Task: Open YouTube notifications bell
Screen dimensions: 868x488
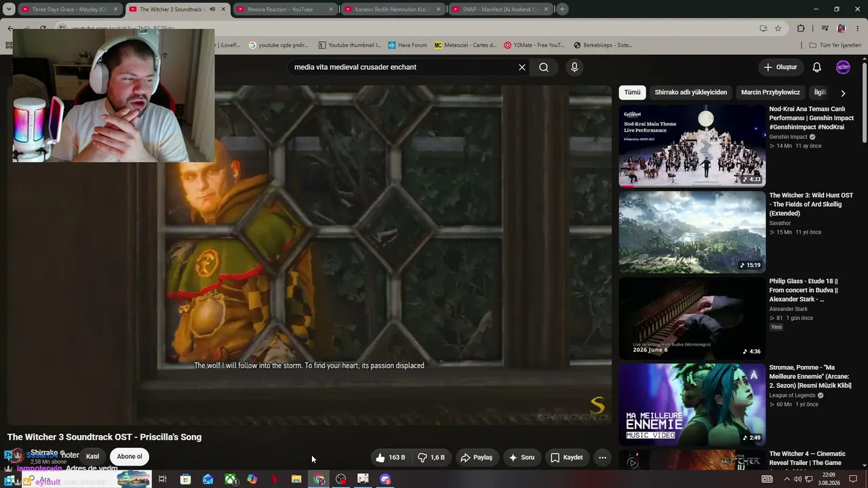Action: (x=817, y=67)
